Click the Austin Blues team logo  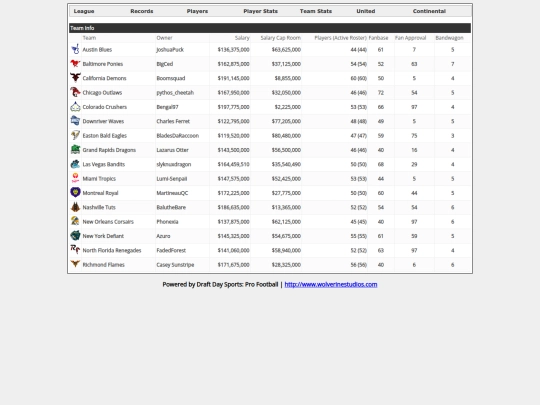tap(75, 49)
